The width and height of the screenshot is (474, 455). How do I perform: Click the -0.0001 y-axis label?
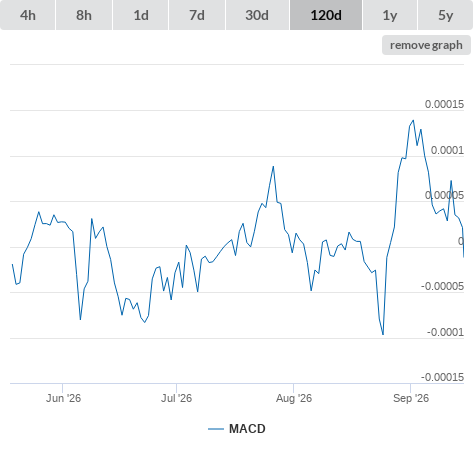click(445, 332)
